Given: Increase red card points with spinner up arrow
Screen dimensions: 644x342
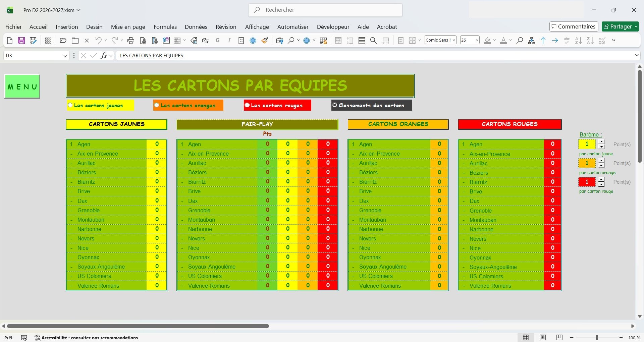Looking at the screenshot, I should (x=601, y=179).
